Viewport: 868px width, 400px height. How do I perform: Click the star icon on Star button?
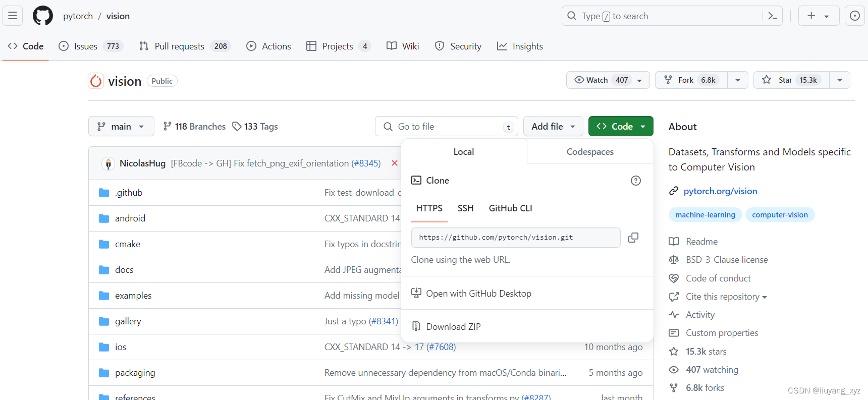[x=767, y=80]
